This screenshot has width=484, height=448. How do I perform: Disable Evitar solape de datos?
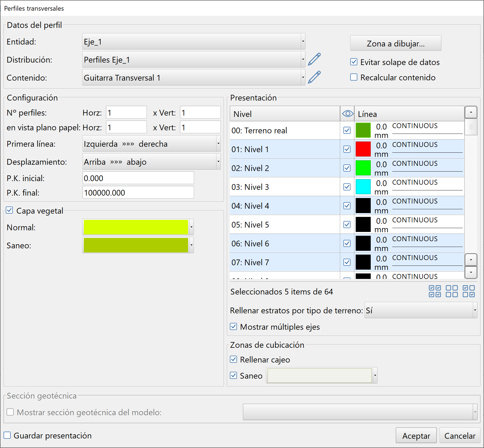click(x=354, y=62)
